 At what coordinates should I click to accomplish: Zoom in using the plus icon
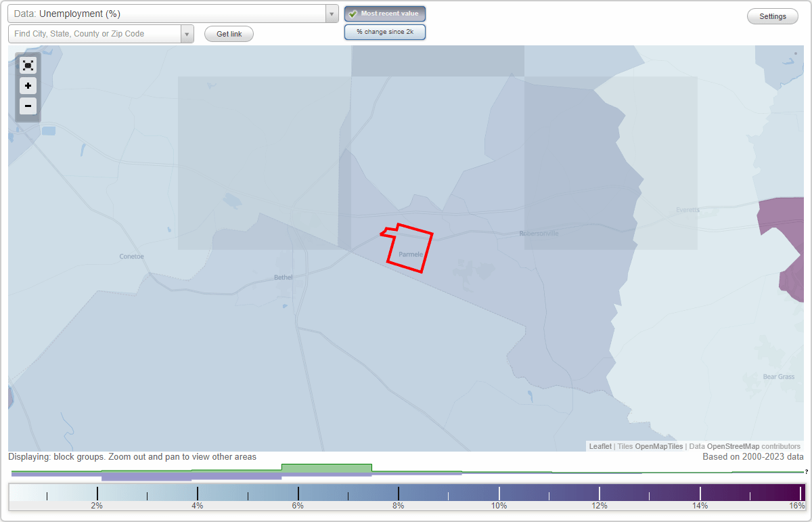coord(28,86)
